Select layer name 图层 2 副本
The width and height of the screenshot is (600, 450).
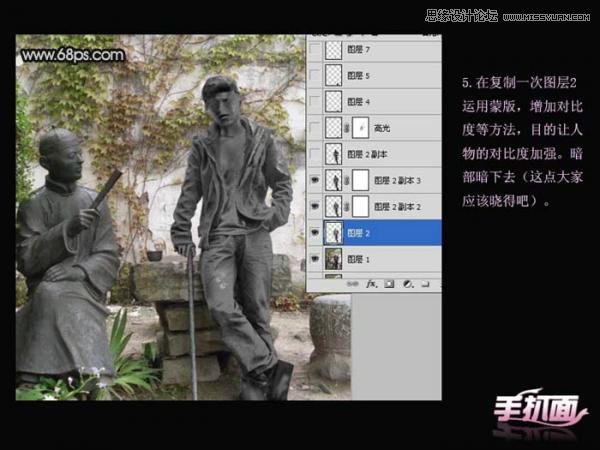pos(367,154)
